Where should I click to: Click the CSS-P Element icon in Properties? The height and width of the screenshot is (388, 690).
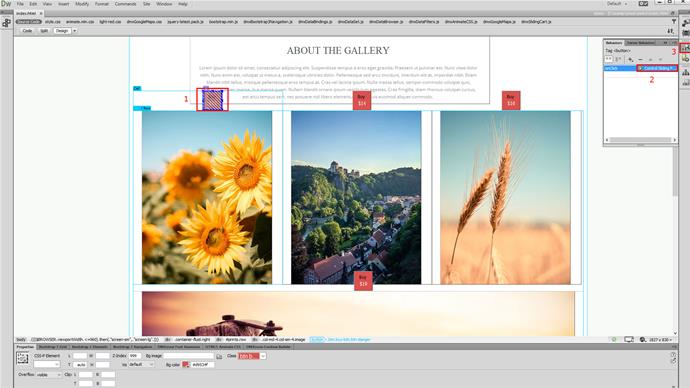(x=22, y=359)
